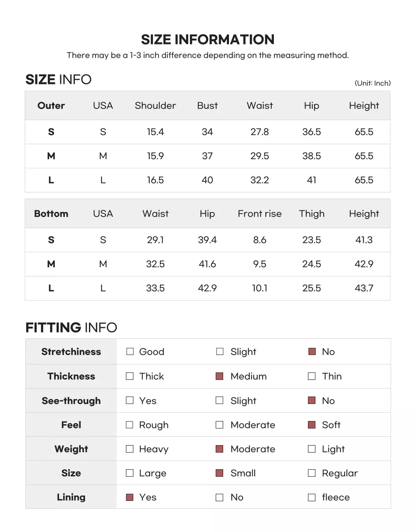Click the SIZE INFORMATION title

pos(208,39)
